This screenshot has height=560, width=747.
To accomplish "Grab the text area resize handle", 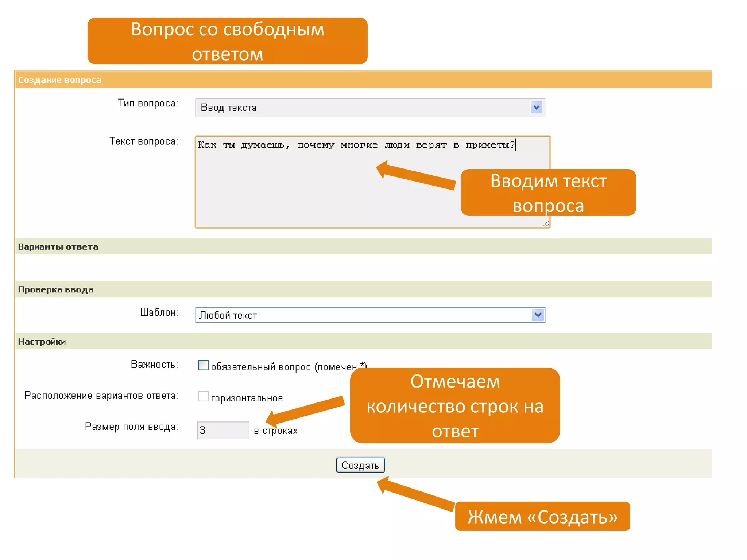I will (x=546, y=223).
